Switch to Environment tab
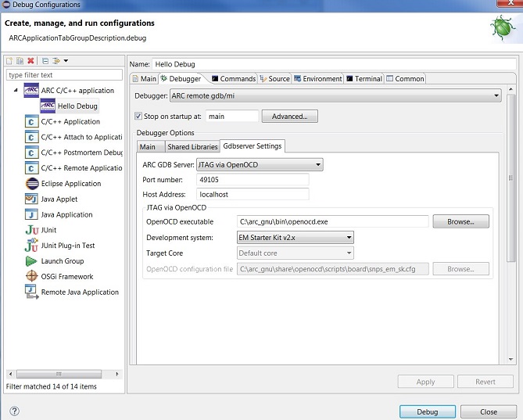Screen dimensions: 523x420 [318, 79]
